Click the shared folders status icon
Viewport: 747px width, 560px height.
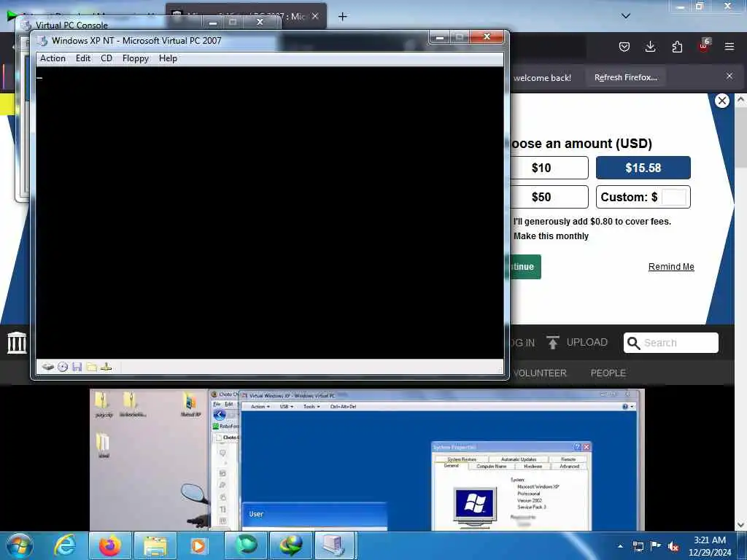[x=91, y=367]
